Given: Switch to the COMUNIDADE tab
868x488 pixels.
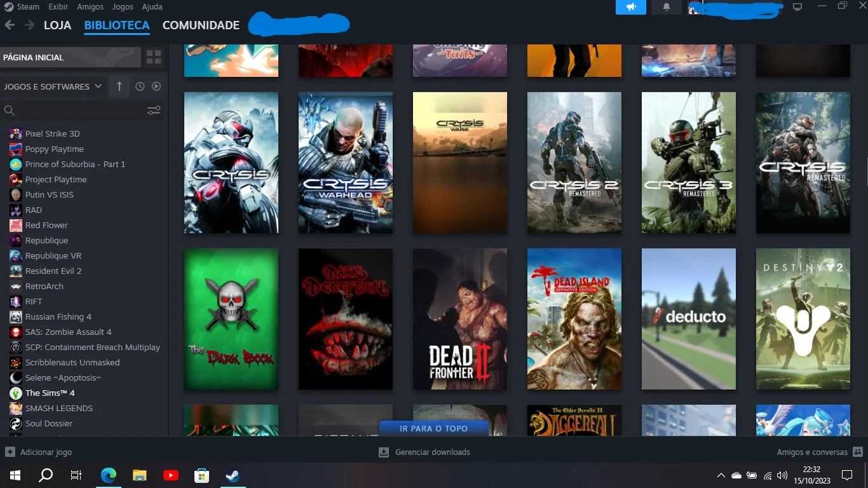Looking at the screenshot, I should click(201, 25).
